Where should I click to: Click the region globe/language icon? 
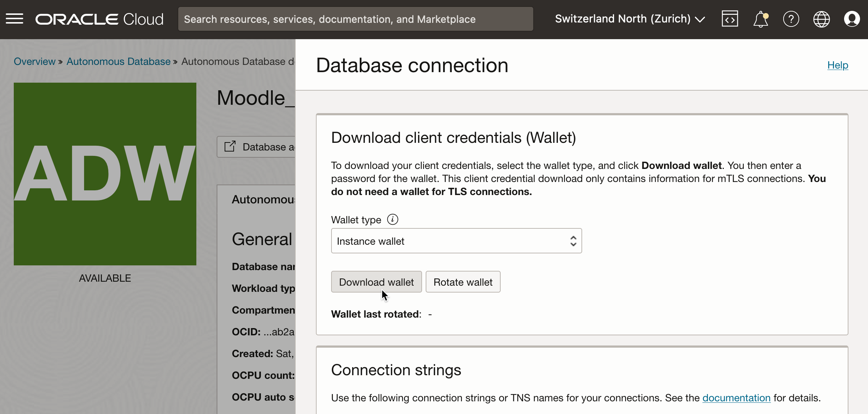click(821, 19)
